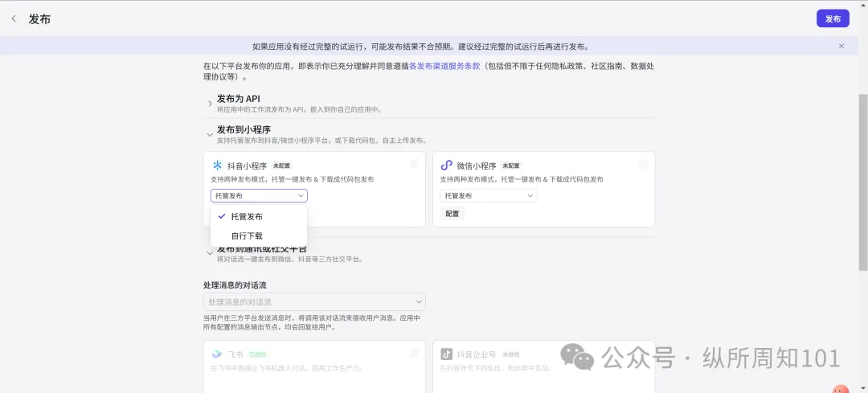
Task: Click the purple 发布 button
Action: click(x=833, y=18)
